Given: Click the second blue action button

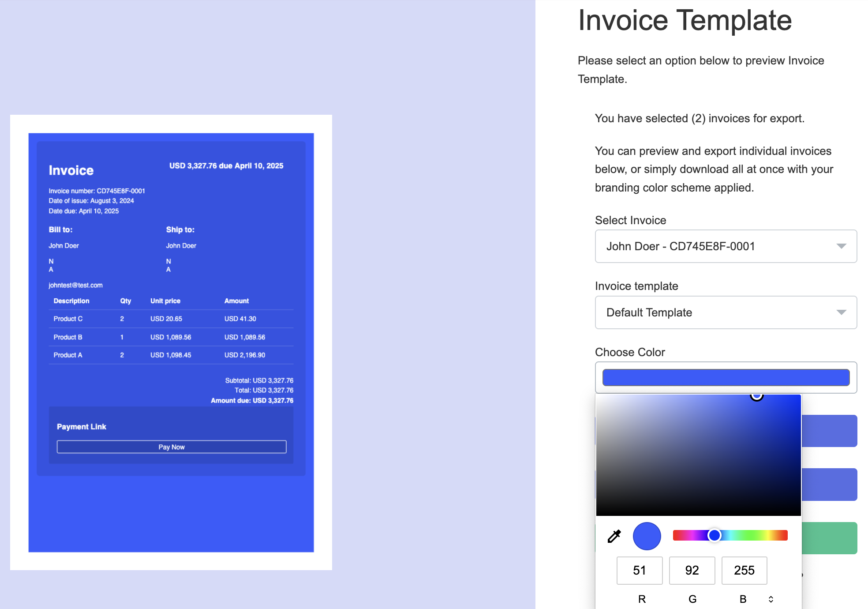Looking at the screenshot, I should click(829, 485).
